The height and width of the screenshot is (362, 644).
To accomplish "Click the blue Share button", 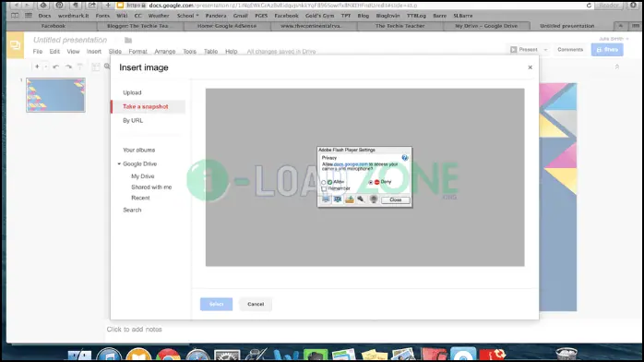I will coord(607,50).
